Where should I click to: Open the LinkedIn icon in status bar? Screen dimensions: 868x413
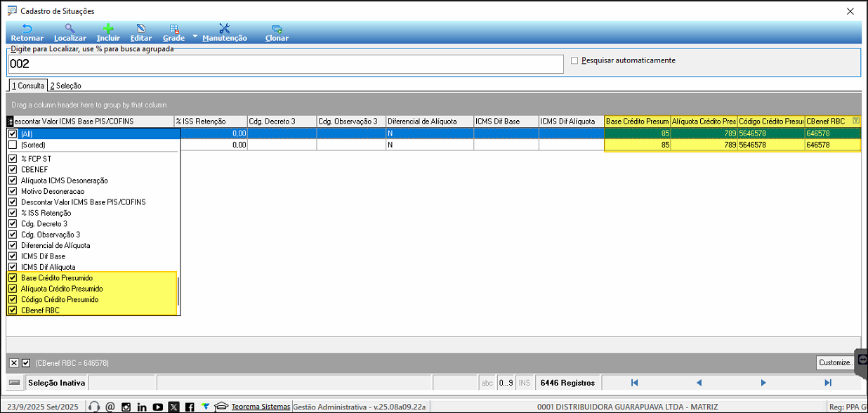click(142, 407)
